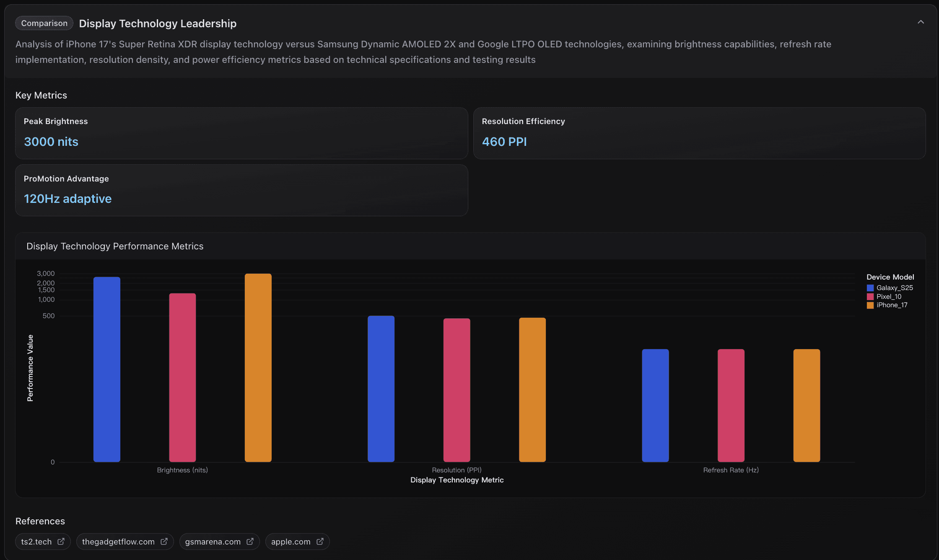Click the blue Galaxy_S25 Refresh Rate bar
Screen dimensions: 939x560
[655, 405]
